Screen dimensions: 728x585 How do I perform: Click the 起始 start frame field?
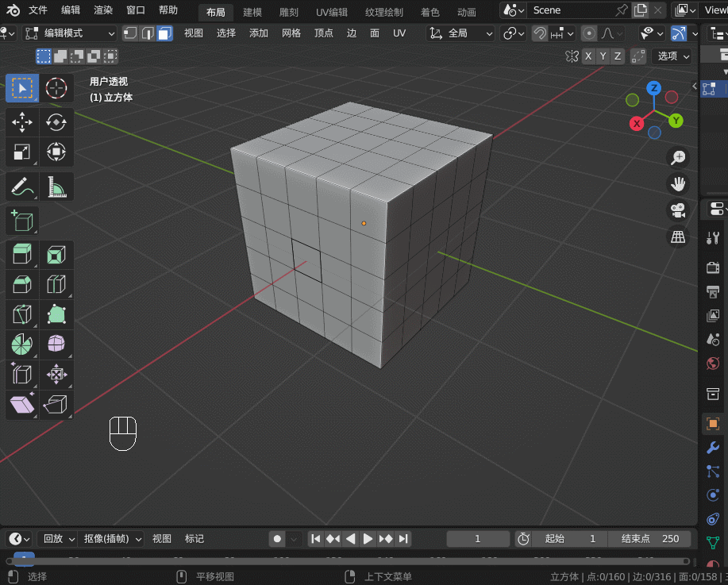(570, 539)
